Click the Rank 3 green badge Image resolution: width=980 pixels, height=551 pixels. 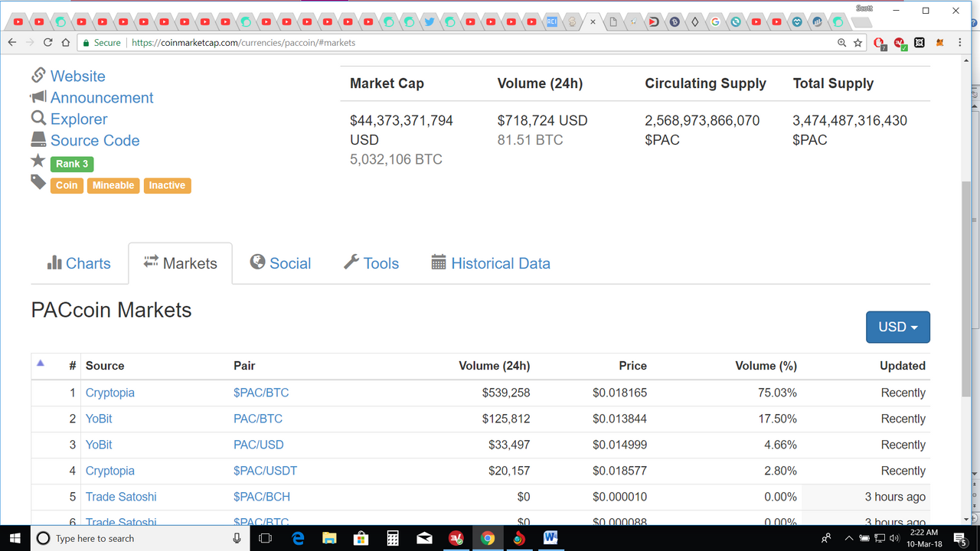72,164
